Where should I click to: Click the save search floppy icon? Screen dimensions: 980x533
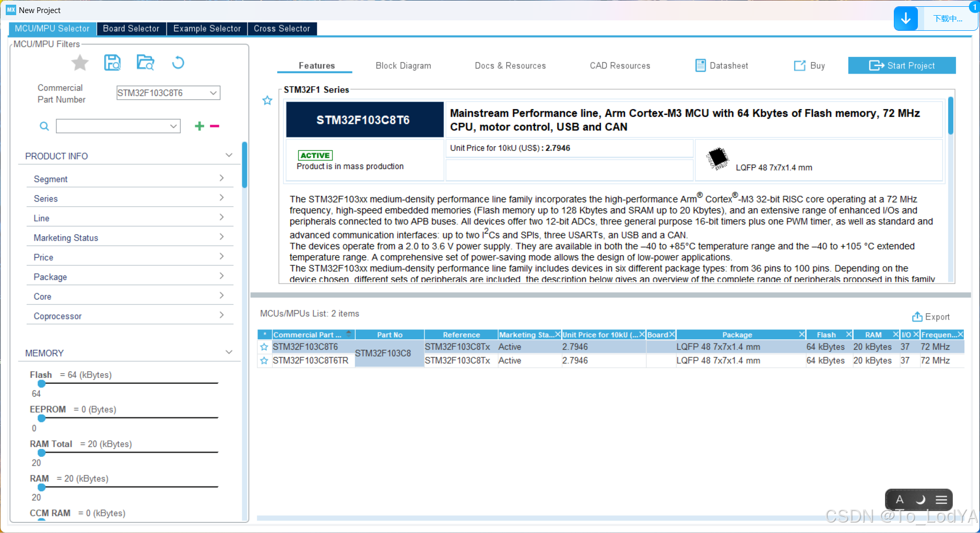click(x=112, y=63)
